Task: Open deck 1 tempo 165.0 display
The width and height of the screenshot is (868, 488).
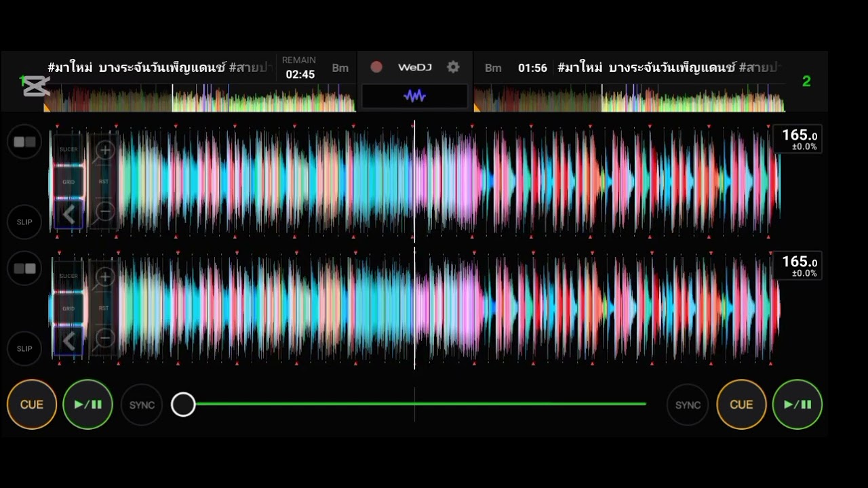Action: pyautogui.click(x=797, y=139)
